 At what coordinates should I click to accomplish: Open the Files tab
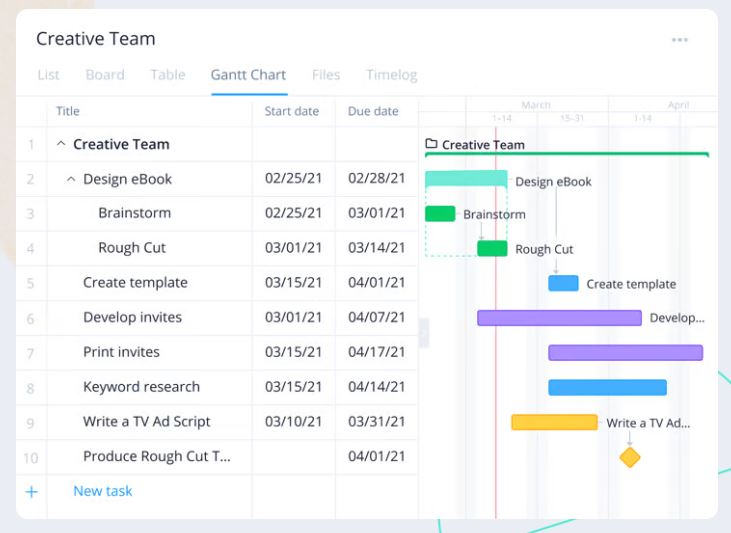[x=326, y=75]
